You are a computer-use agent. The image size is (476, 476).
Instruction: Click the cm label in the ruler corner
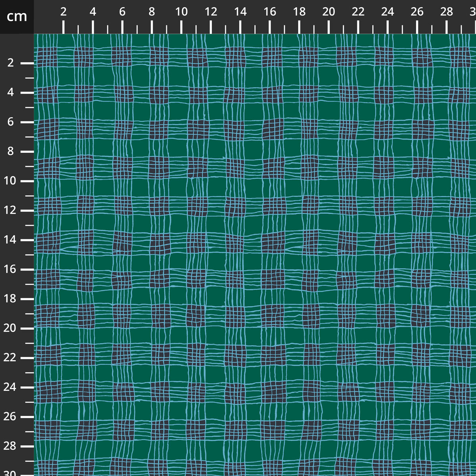pyautogui.click(x=16, y=17)
